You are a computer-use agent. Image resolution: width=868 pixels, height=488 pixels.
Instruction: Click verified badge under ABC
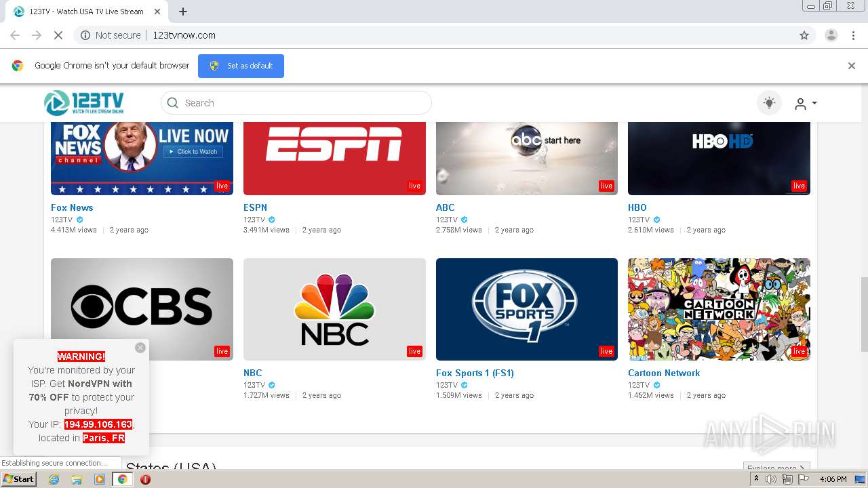465,220
